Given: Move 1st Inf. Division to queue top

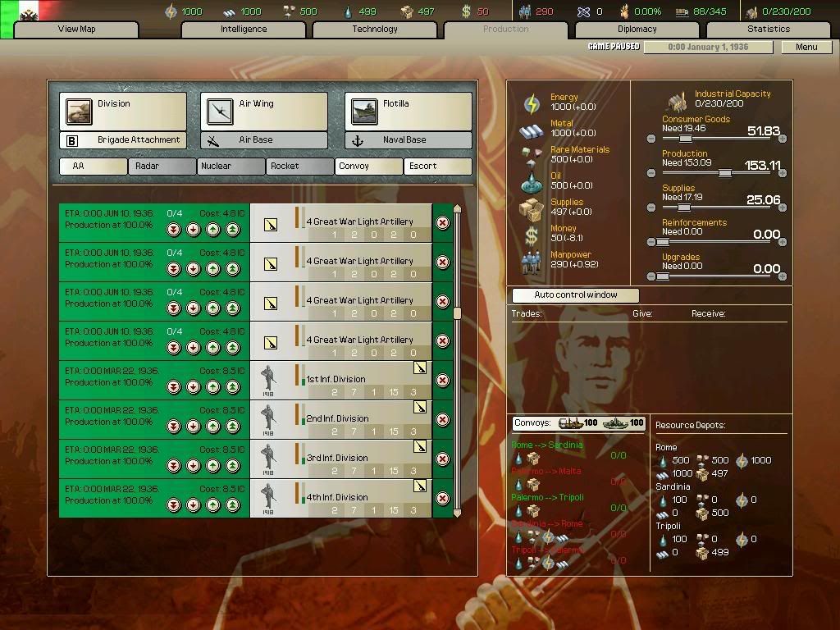Looking at the screenshot, I should pyautogui.click(x=232, y=387).
